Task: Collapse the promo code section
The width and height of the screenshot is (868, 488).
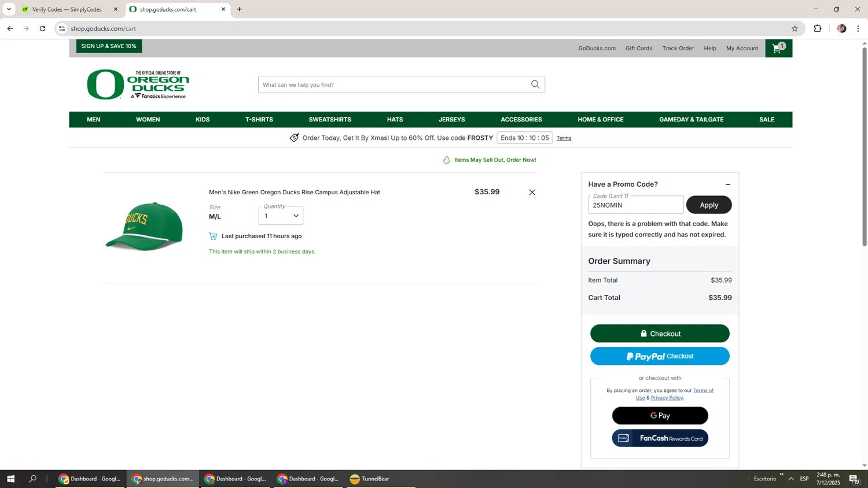Action: (x=728, y=184)
